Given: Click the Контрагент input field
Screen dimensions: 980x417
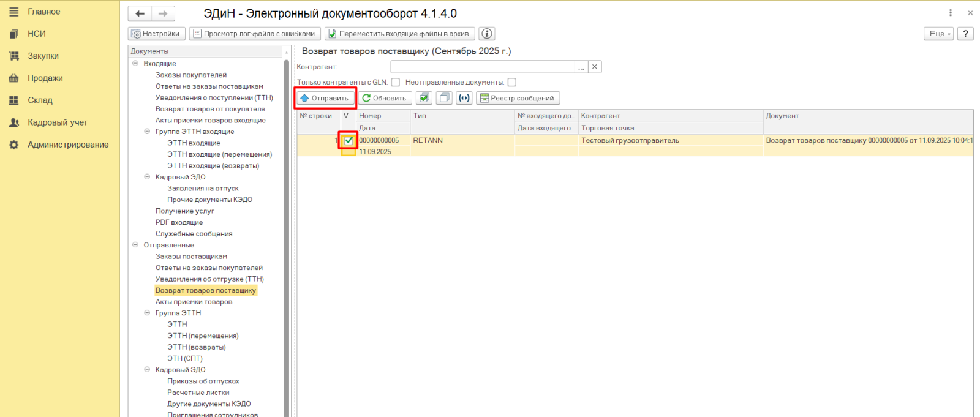Looking at the screenshot, I should click(x=482, y=67).
